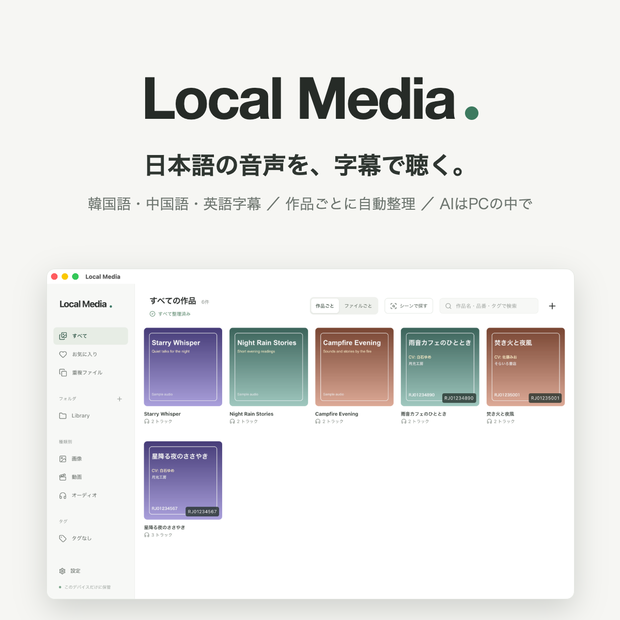Click the シーンで探す button

point(409,306)
